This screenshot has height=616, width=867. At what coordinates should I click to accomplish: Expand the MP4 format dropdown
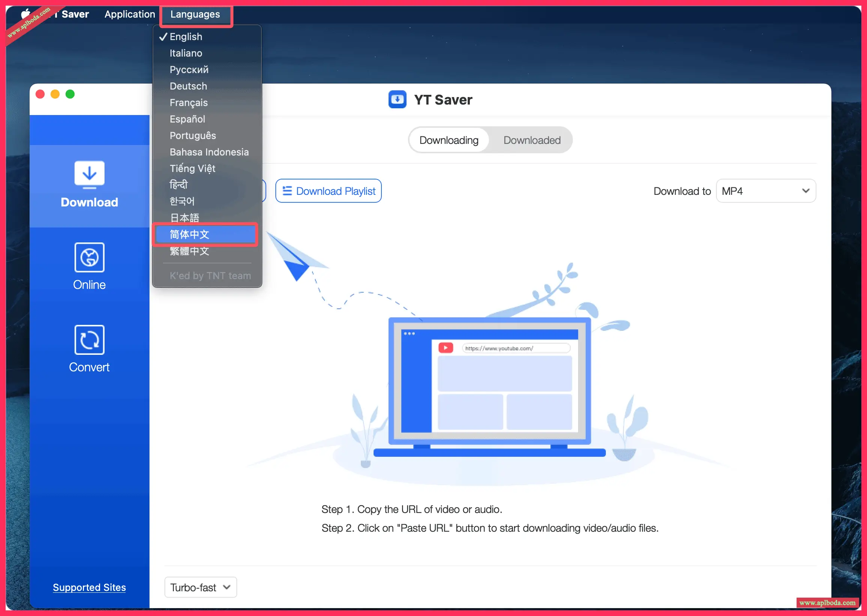pyautogui.click(x=766, y=191)
